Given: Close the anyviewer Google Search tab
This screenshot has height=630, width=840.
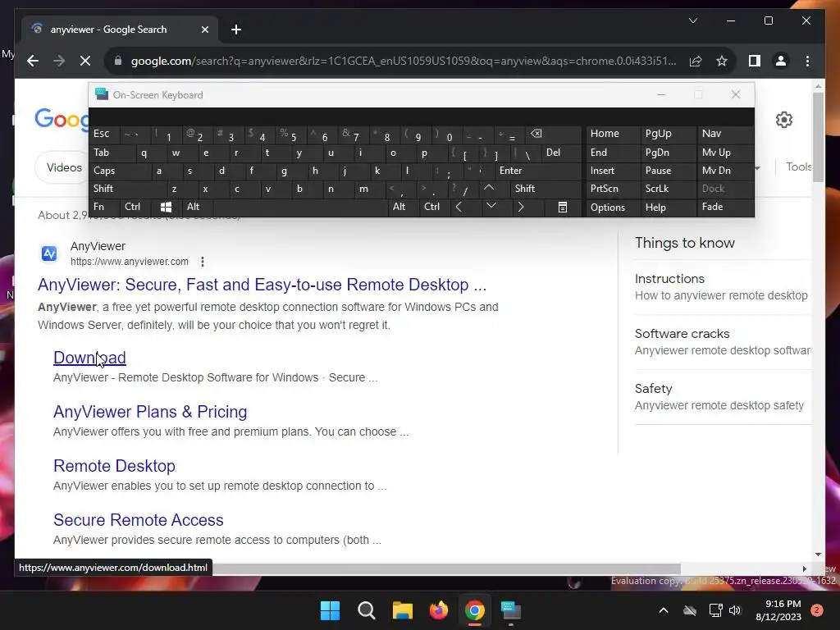Looking at the screenshot, I should pyautogui.click(x=204, y=30).
